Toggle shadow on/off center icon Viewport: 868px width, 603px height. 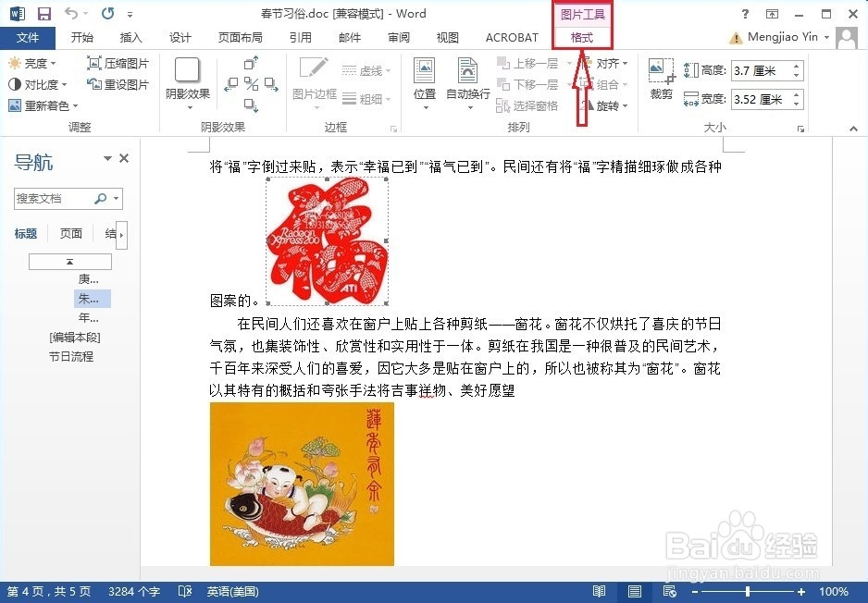coord(252,84)
